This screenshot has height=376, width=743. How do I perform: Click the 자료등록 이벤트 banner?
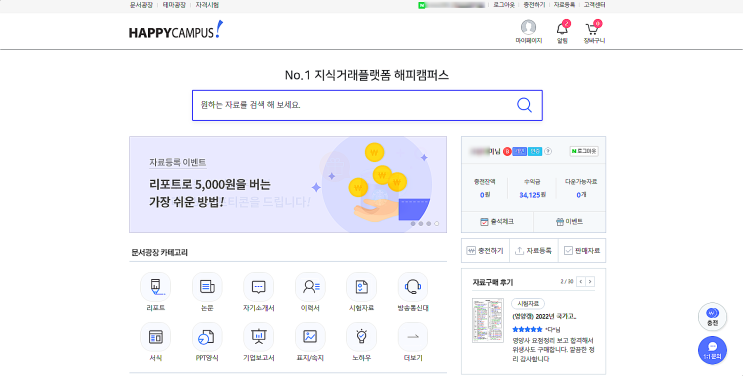point(288,184)
